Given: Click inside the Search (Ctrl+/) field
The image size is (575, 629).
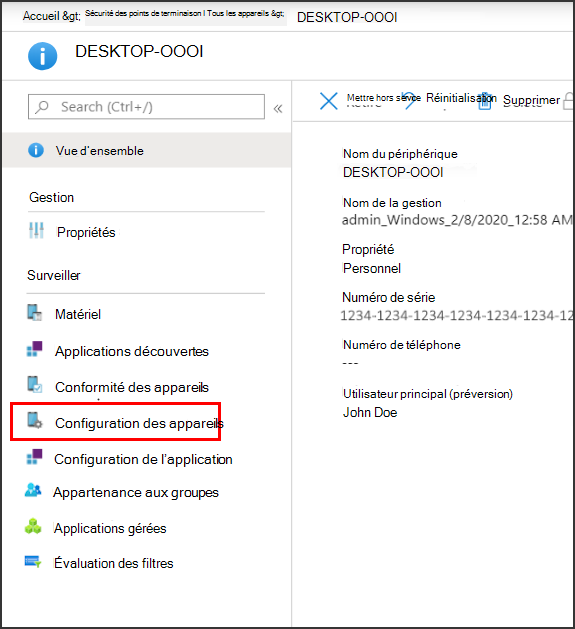Looking at the screenshot, I should click(146, 107).
